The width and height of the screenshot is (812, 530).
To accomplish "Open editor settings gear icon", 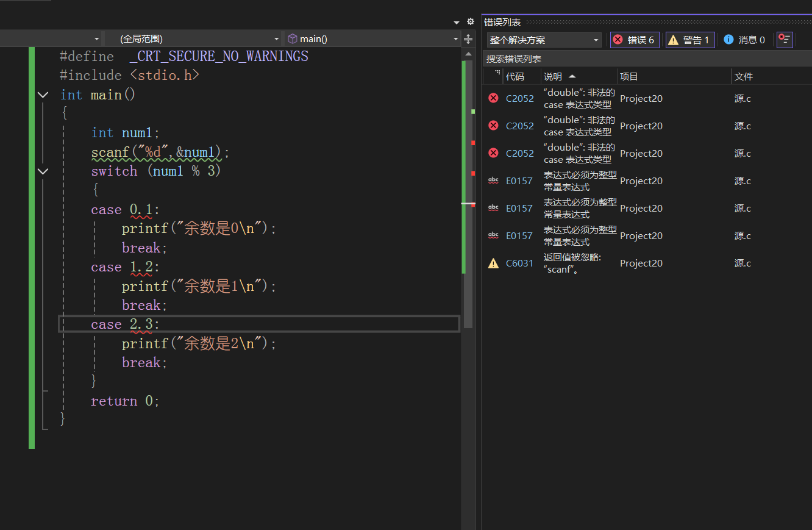I will (x=470, y=21).
